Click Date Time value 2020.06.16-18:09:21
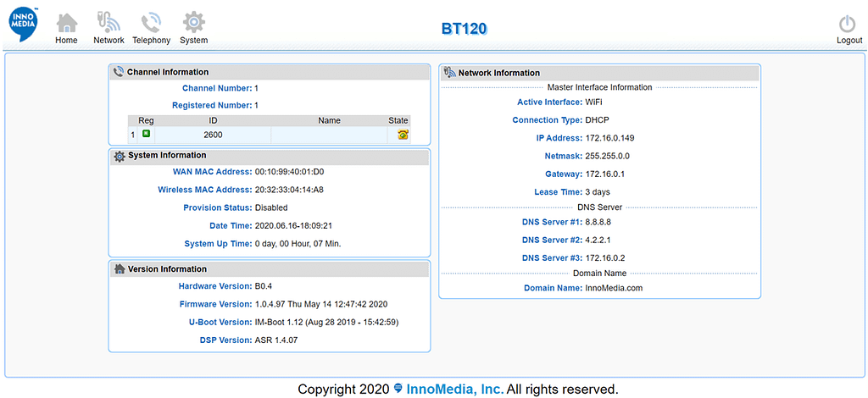 pyautogui.click(x=292, y=225)
